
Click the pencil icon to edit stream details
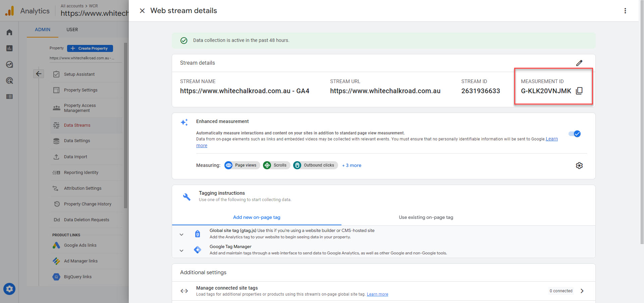tap(579, 63)
